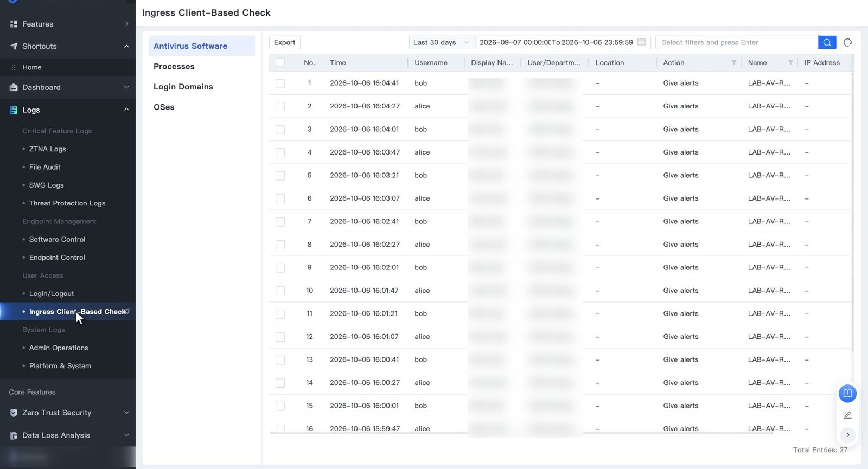Click the Features grid icon in sidebar
The height and width of the screenshot is (469, 868).
click(14, 24)
